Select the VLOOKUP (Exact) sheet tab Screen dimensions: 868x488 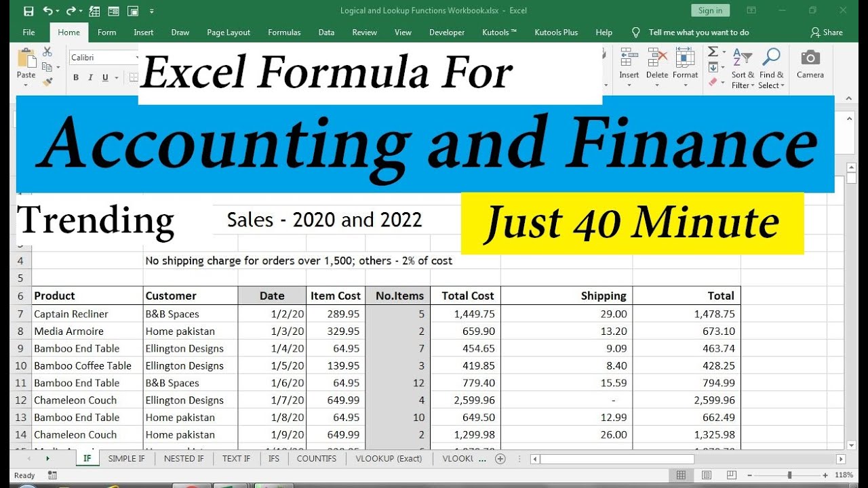click(389, 459)
